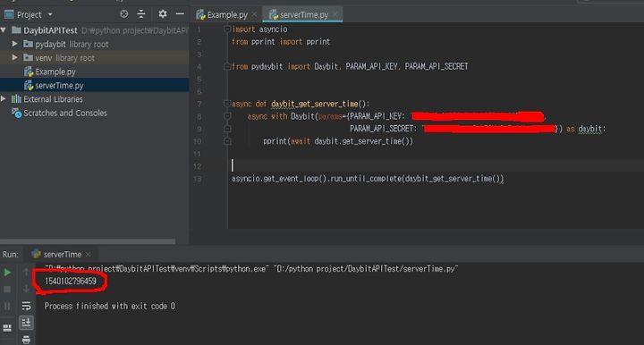Collapse the DaybitAPITest root folder
Screen dimensions: 644x345
[x=4, y=30]
